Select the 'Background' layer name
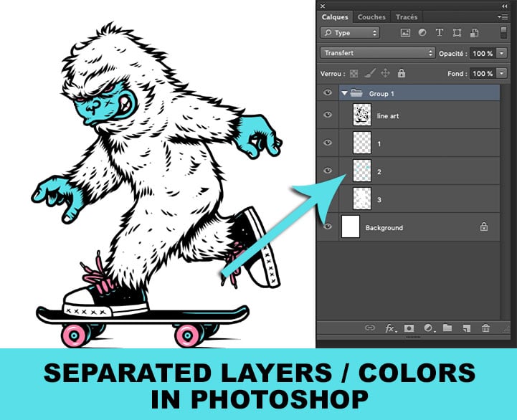The width and height of the screenshot is (517, 420). click(x=384, y=228)
